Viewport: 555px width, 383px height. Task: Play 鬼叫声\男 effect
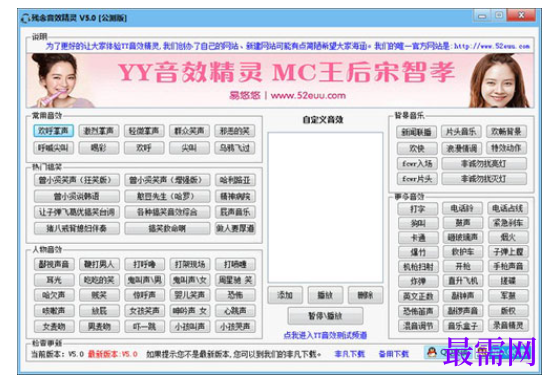pyautogui.click(x=144, y=280)
